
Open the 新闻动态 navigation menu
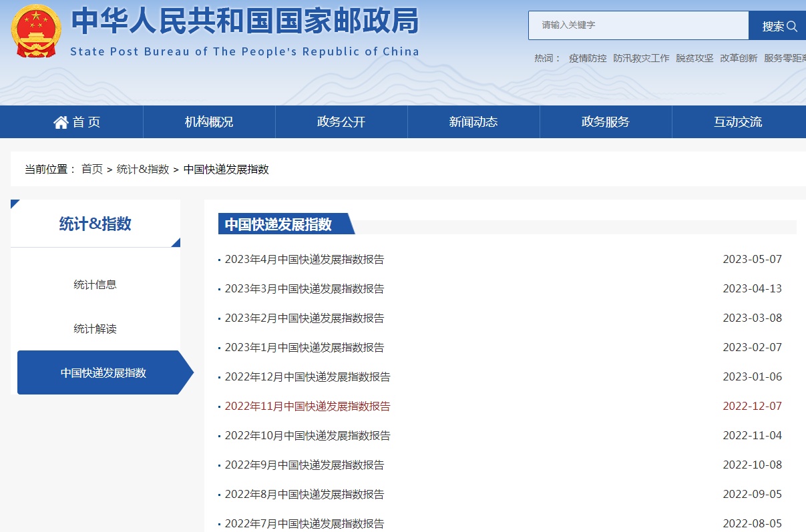(x=473, y=122)
